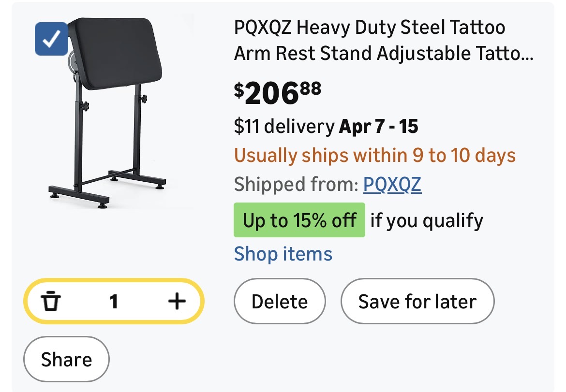566x392 pixels.
Task: Visit the PQXQZ seller link
Action: (x=392, y=184)
